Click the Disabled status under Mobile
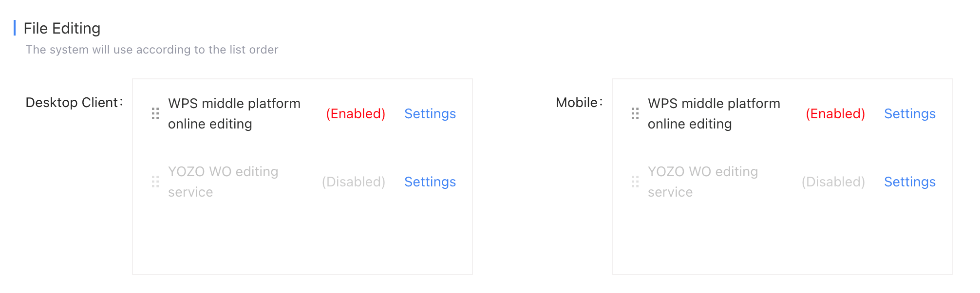Viewport: 980px width, 293px height. tap(833, 182)
